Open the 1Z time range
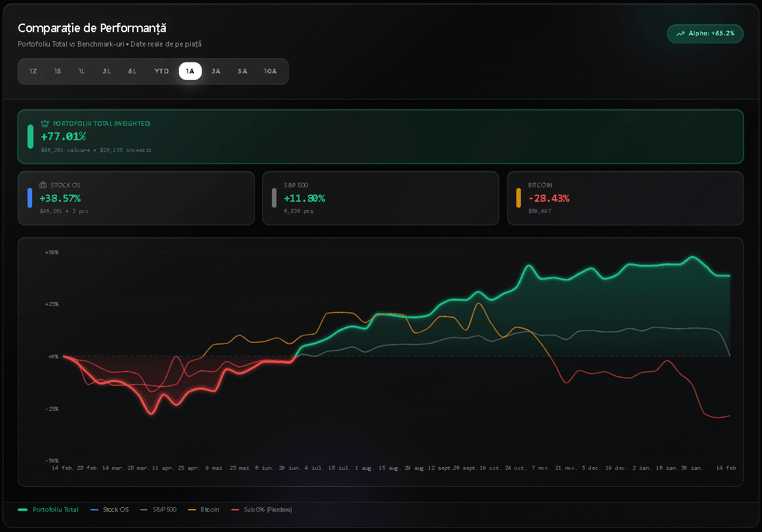This screenshot has width=762, height=532. [x=33, y=71]
